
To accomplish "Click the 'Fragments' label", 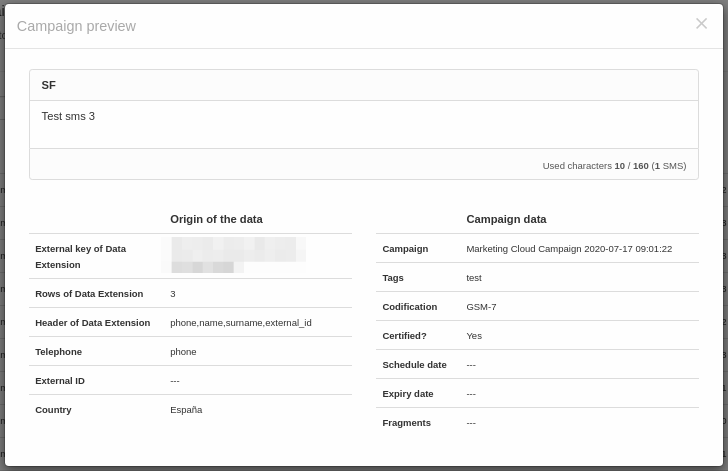I will click(406, 423).
